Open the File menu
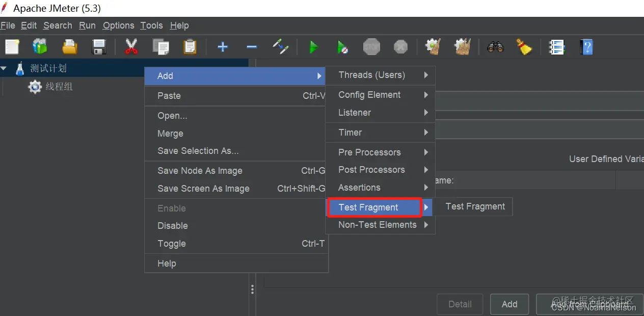The height and width of the screenshot is (316, 644). 8,25
